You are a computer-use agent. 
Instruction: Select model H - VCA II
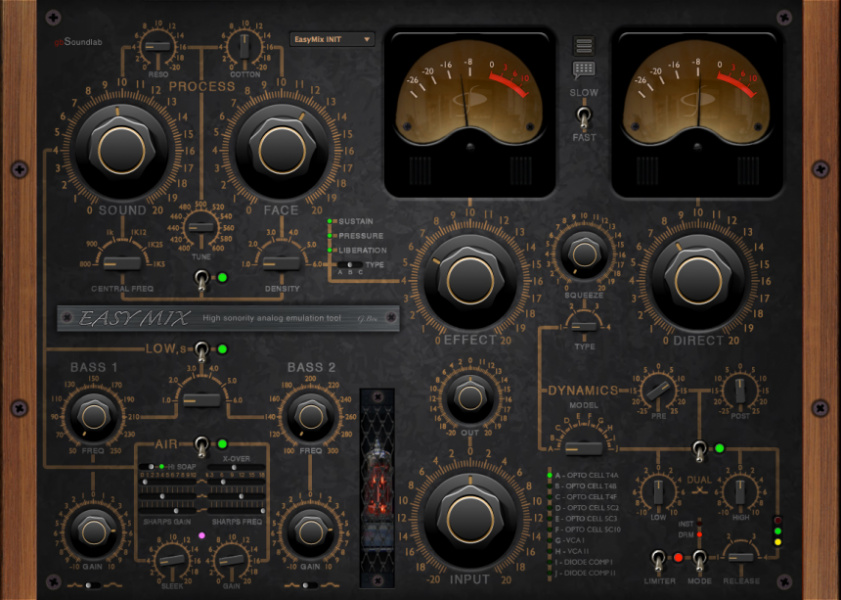click(x=572, y=551)
